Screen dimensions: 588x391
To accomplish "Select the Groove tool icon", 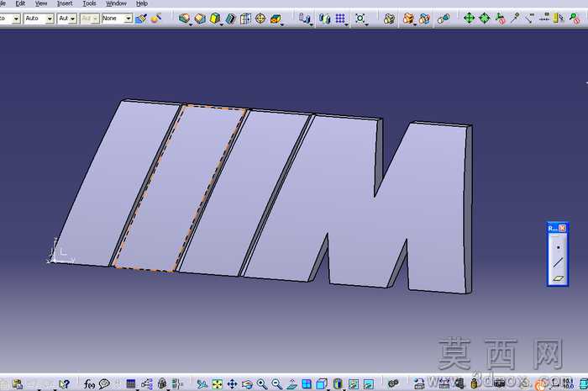I will click(230, 18).
